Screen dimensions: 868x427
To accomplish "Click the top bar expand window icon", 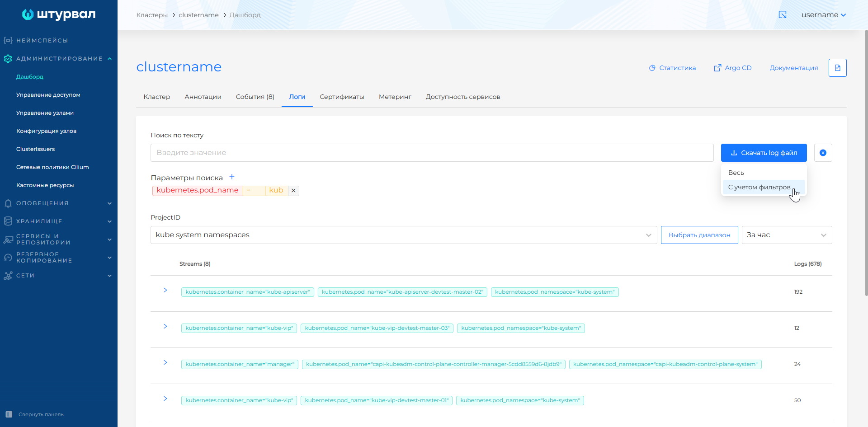I will 783,15.
